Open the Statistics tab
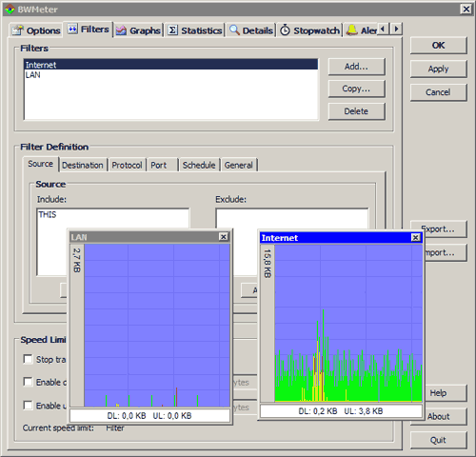476x457 pixels. tap(194, 30)
